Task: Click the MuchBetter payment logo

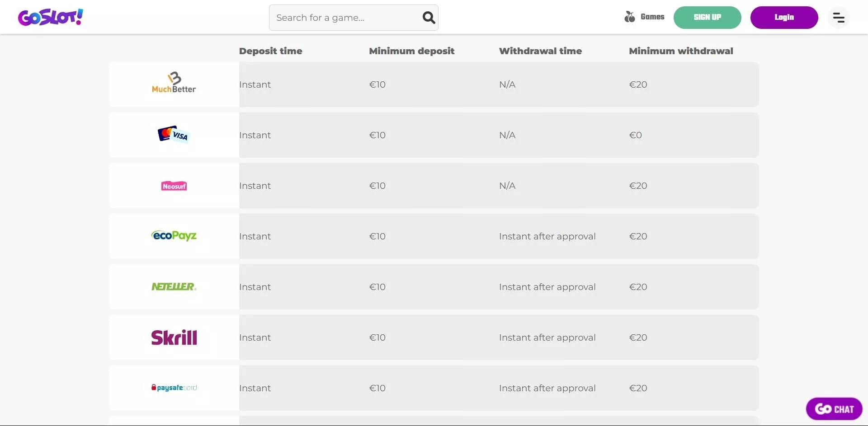Action: pos(174,83)
